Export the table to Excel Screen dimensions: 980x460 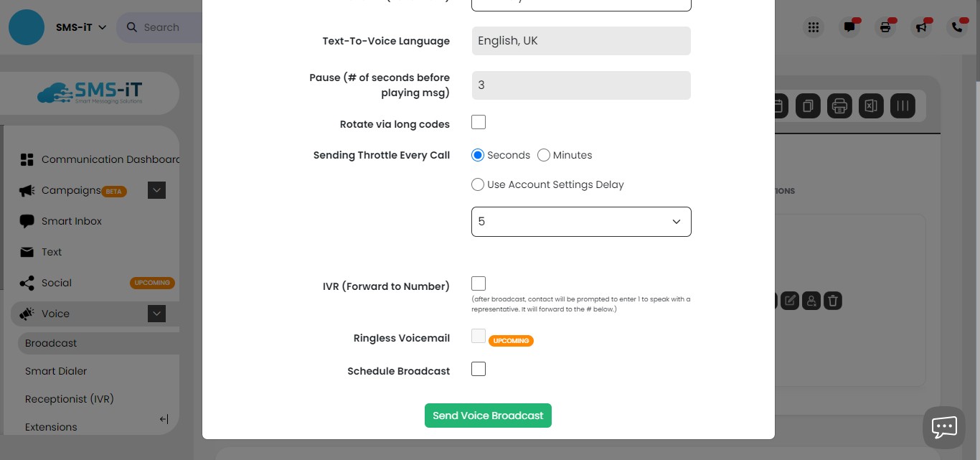[871, 105]
